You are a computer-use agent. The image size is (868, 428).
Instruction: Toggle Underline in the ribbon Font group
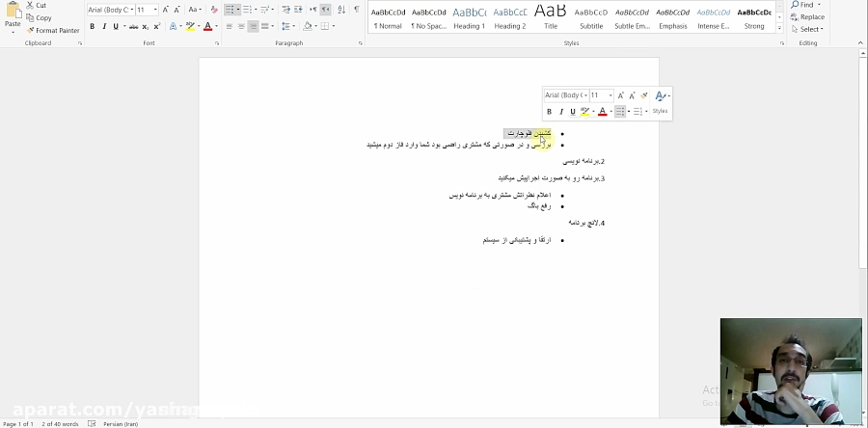click(116, 26)
